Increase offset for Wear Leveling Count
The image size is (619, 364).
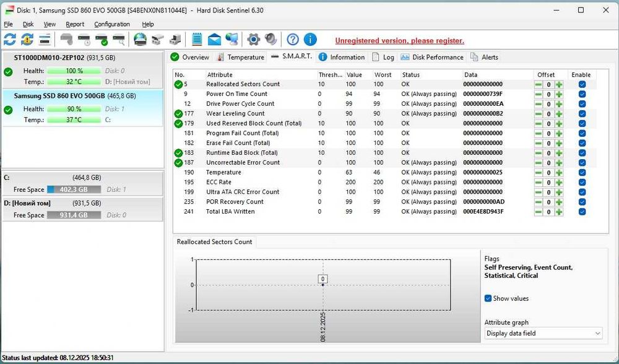pos(559,114)
